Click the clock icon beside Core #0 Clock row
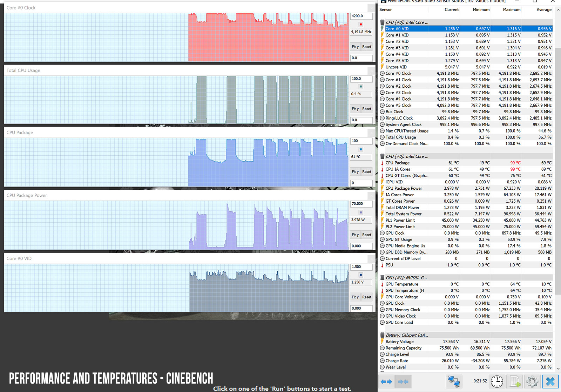Image resolution: width=561 pixels, height=392 pixels. click(382, 74)
